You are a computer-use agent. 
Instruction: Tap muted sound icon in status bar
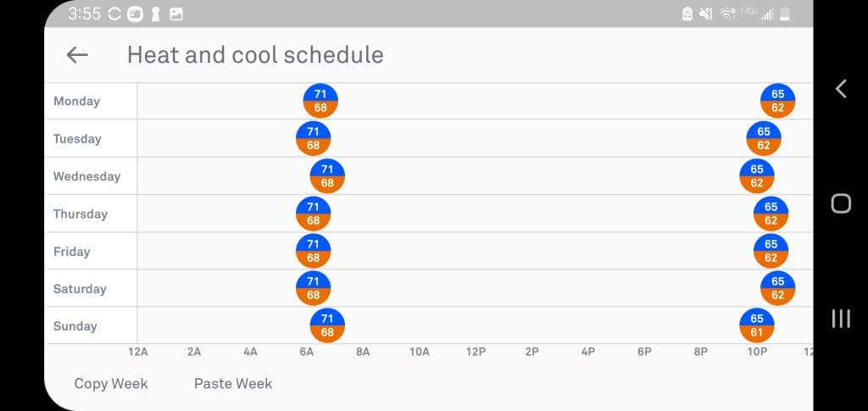coord(706,14)
